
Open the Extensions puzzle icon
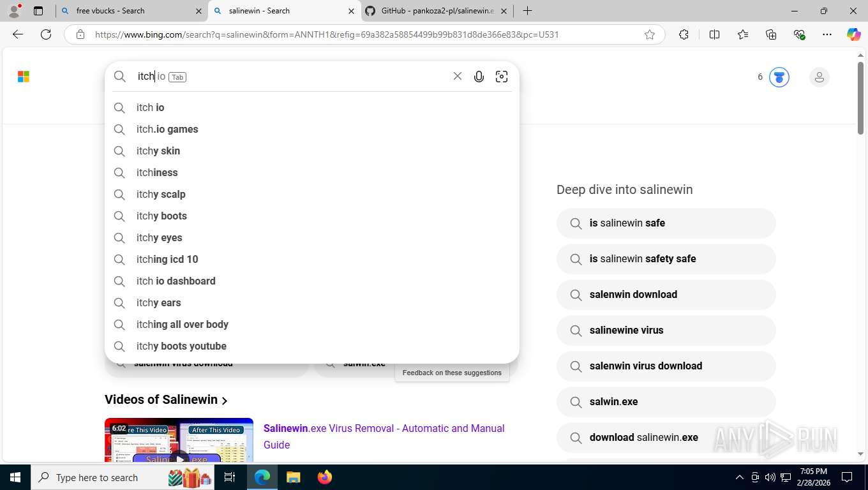pyautogui.click(x=684, y=34)
